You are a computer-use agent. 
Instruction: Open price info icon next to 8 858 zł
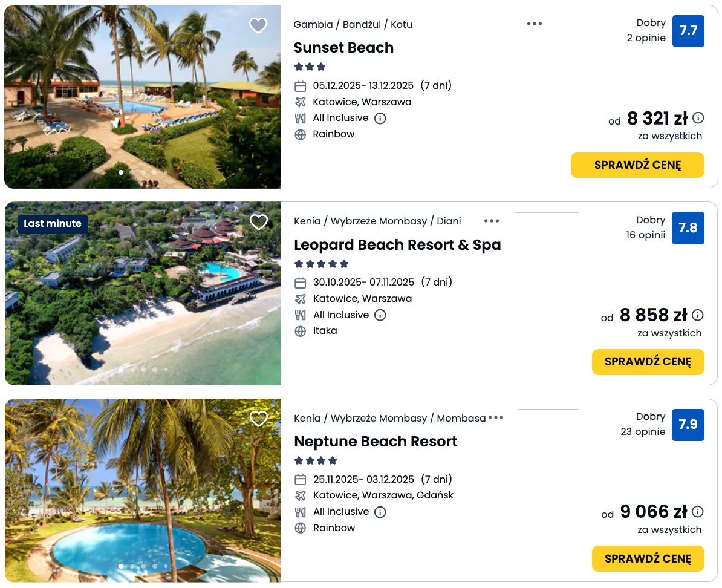(x=698, y=315)
